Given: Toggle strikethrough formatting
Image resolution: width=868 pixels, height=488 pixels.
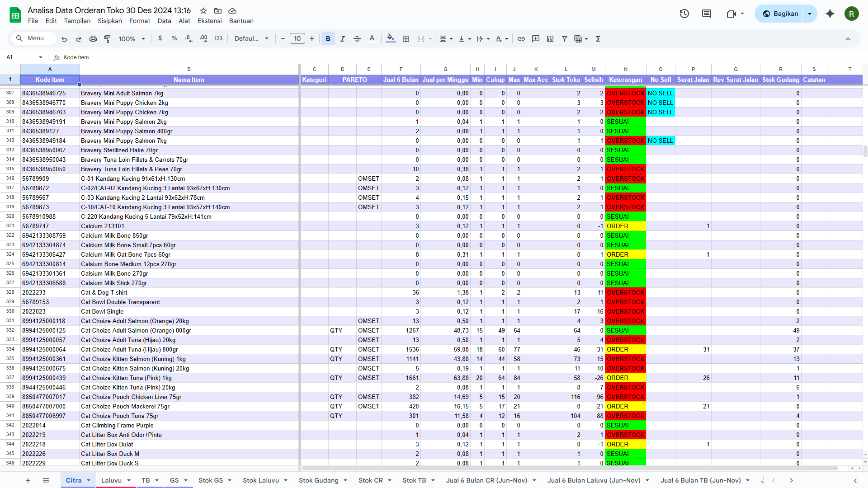Looking at the screenshot, I should point(357,39).
